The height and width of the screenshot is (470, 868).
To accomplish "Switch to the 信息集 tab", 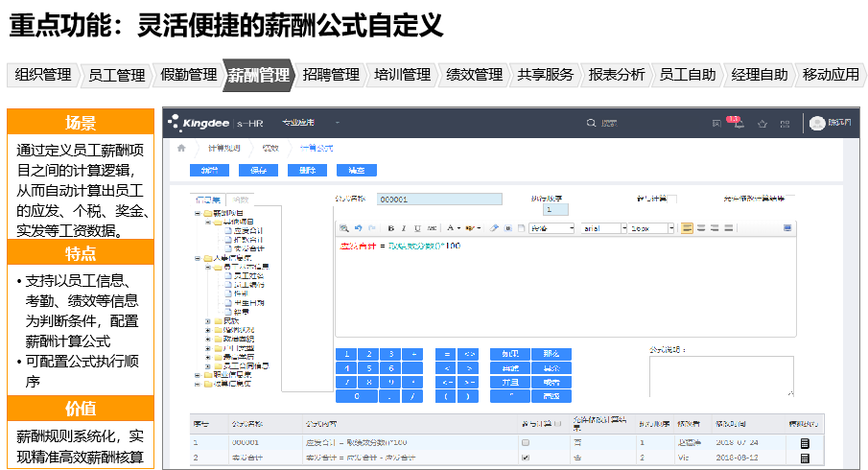I will [x=208, y=200].
